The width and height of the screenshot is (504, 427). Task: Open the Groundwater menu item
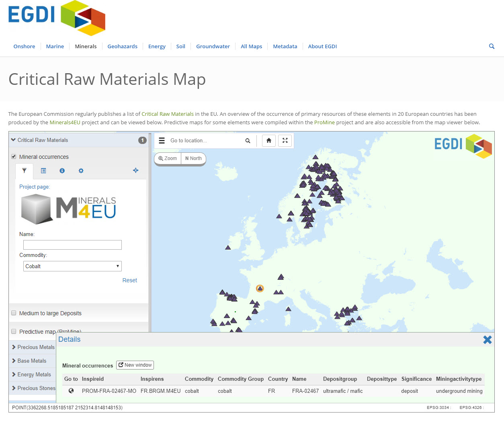point(213,46)
